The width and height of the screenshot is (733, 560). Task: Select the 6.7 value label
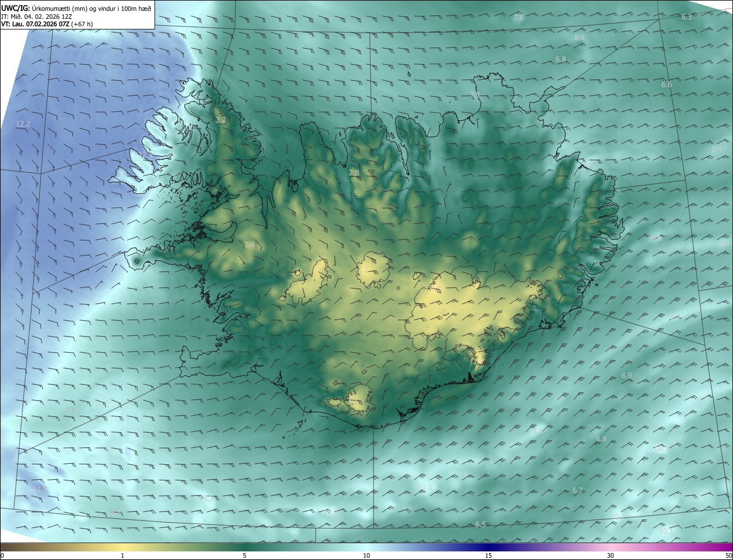(x=578, y=490)
